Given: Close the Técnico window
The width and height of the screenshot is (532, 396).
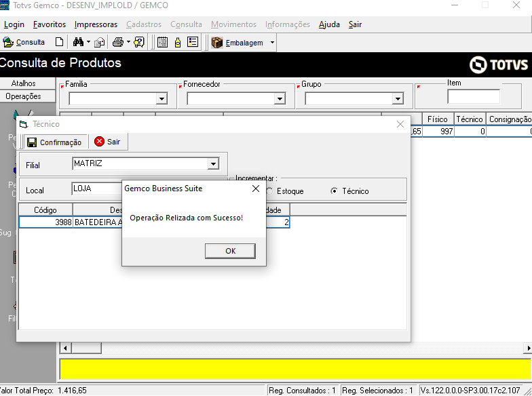Looking at the screenshot, I should (x=400, y=124).
